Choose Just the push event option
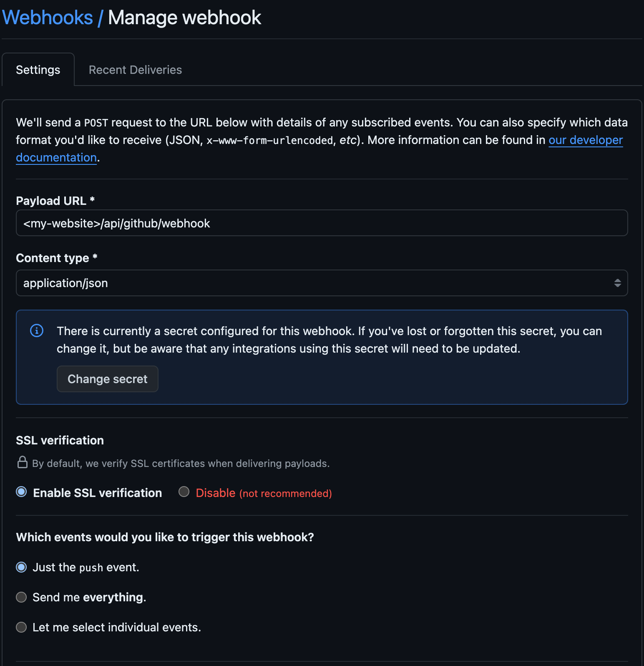Screen dimensions: 644x666 (21, 567)
